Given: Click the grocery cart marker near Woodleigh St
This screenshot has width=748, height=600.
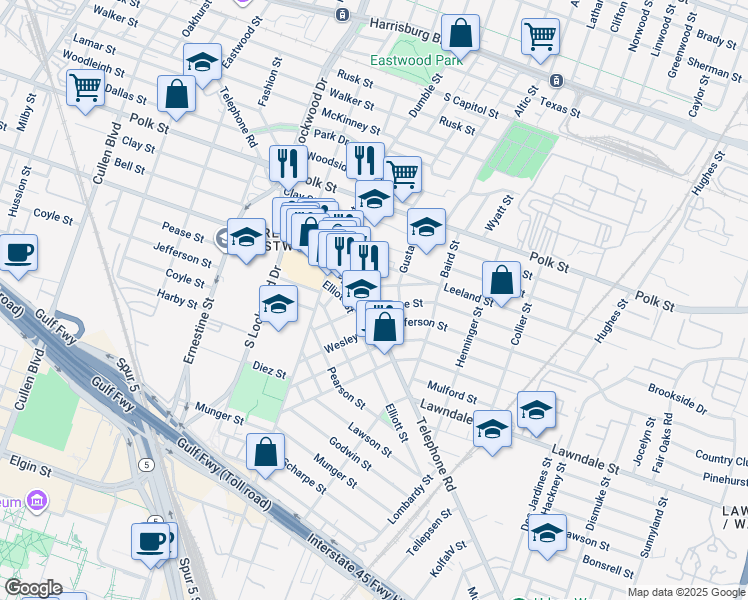Looking at the screenshot, I should pyautogui.click(x=85, y=88).
